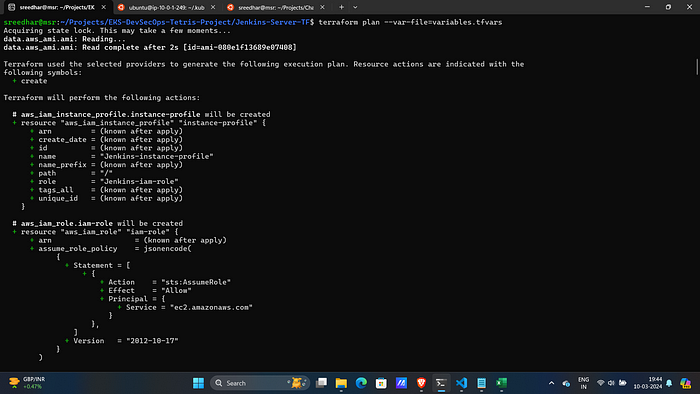
Task: Open Microsoft Store from the taskbar
Action: 381,383
